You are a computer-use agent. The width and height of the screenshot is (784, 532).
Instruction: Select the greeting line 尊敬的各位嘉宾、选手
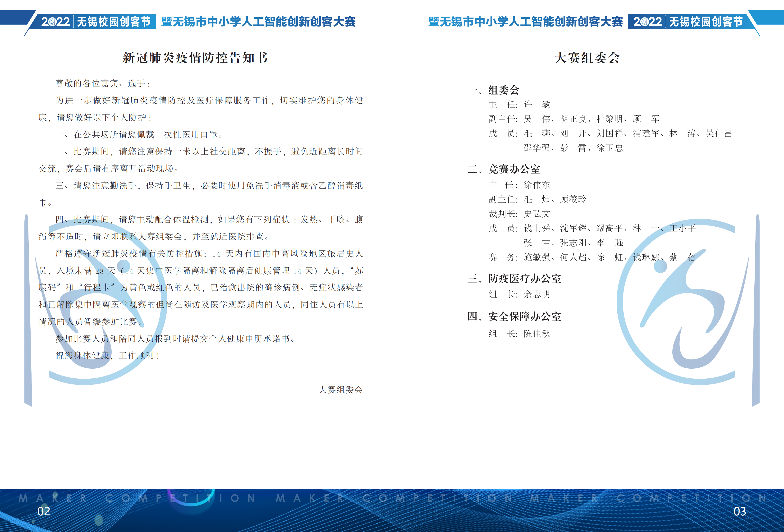(103, 83)
